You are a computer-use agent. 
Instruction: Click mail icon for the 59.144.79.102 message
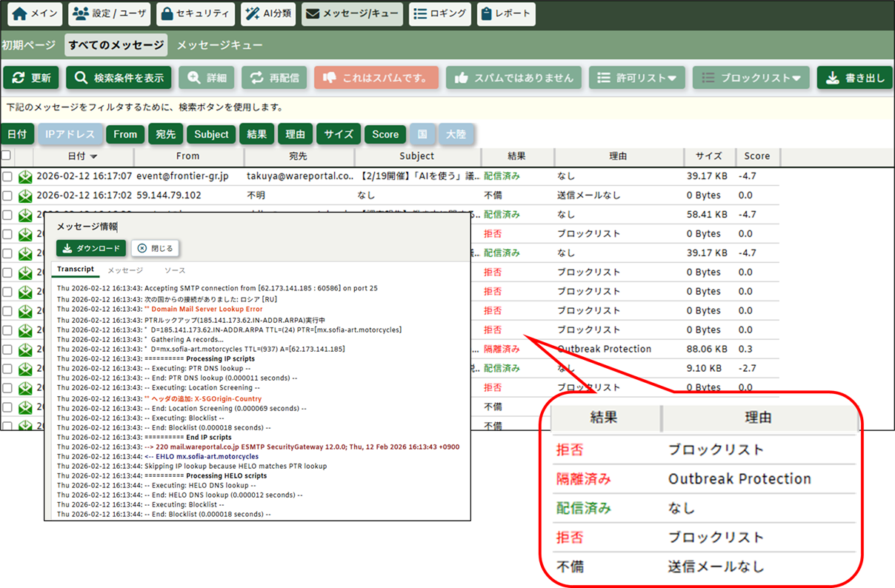point(25,196)
